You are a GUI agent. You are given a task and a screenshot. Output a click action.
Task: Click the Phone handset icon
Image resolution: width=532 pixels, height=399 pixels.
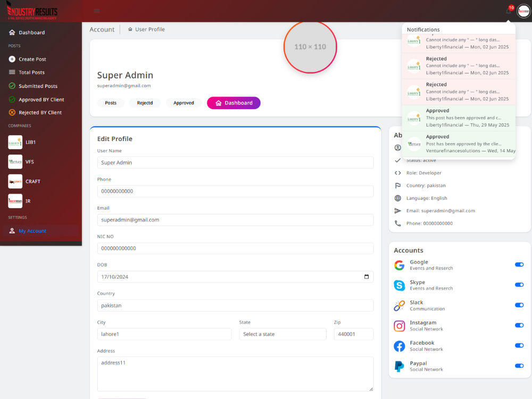click(x=397, y=223)
